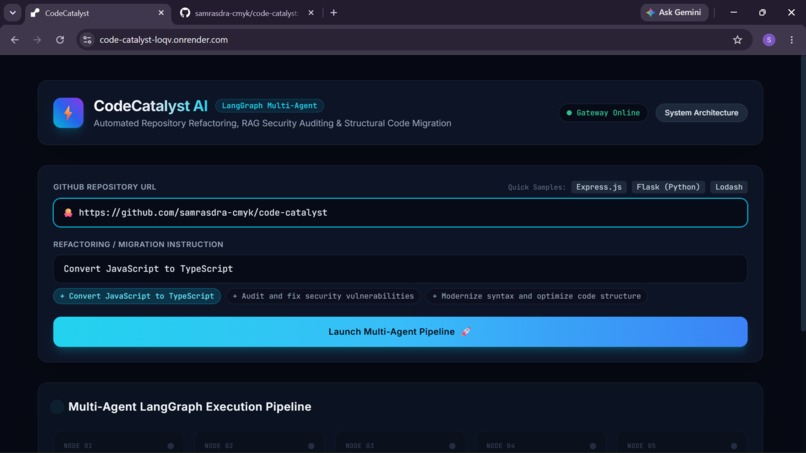Click the Multi-Agent LangGraph Execution Pipeline heading

pyautogui.click(x=190, y=407)
